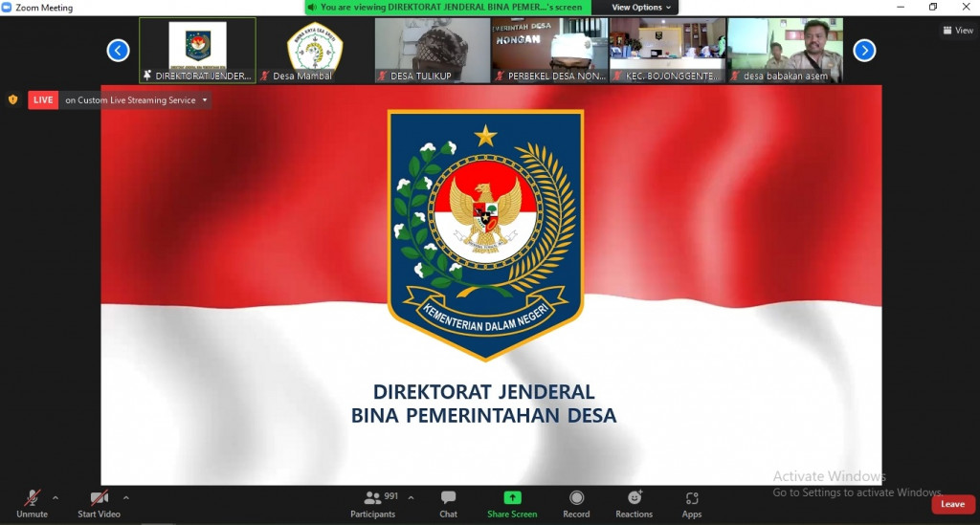The image size is (980, 525).
Task: Expand Participants options caret
Action: coord(411,498)
